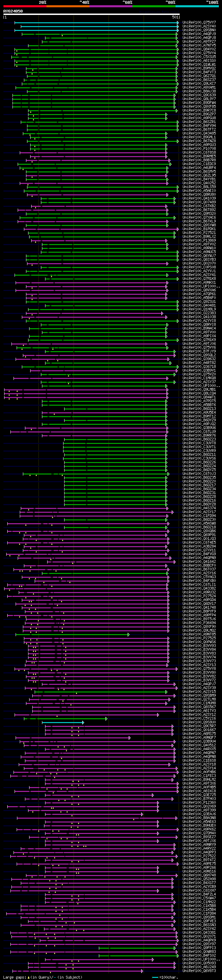Select the UniRef100_Q5ZA98 label
Screen dimensions: 222x980
199,879
